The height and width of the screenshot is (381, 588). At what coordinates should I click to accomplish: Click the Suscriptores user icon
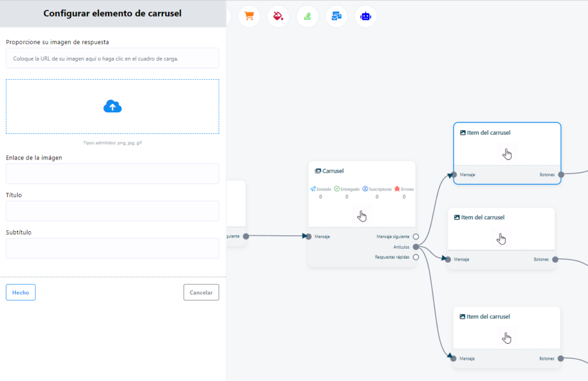click(x=365, y=189)
